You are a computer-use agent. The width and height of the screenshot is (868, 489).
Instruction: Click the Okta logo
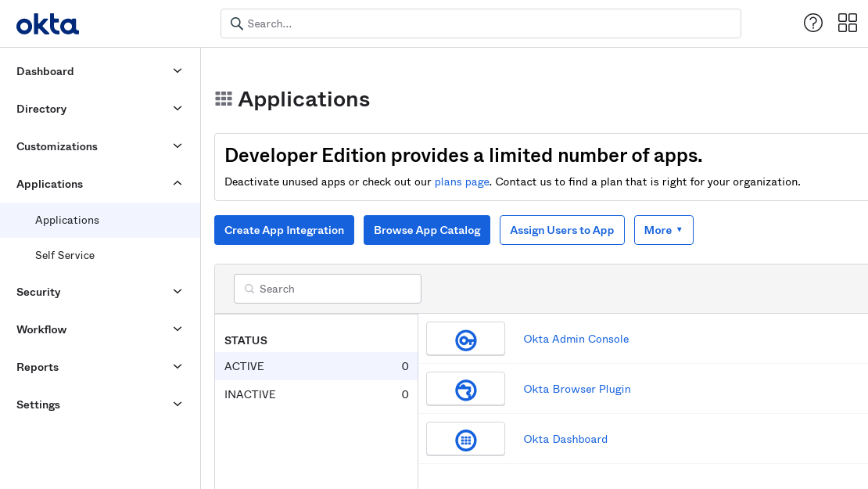pos(48,25)
